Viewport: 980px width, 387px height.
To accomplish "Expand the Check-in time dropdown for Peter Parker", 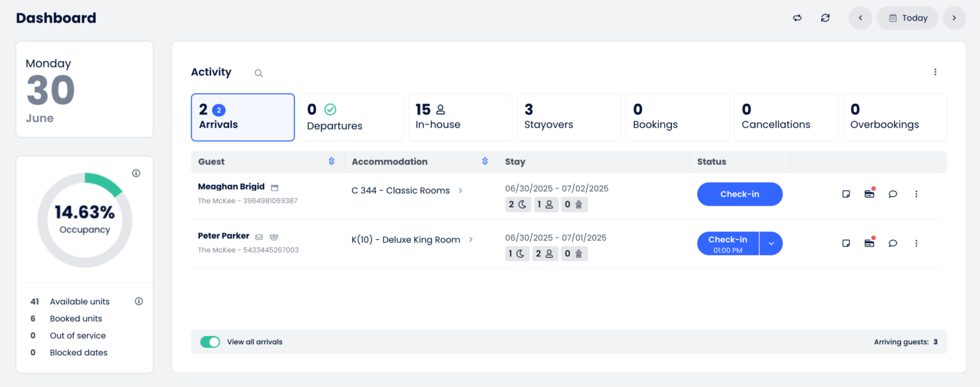I will pyautogui.click(x=771, y=243).
